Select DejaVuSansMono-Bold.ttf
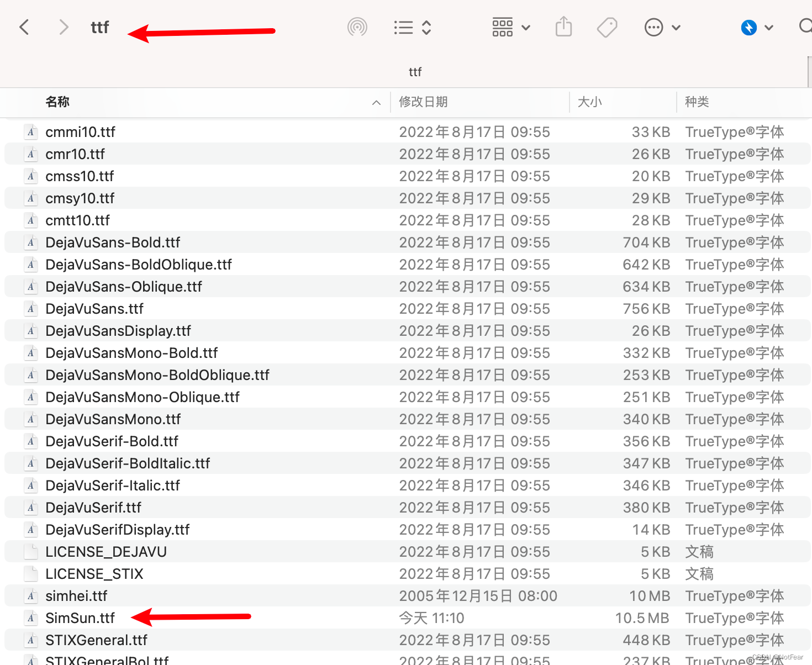This screenshot has width=812, height=665. (x=408, y=353)
